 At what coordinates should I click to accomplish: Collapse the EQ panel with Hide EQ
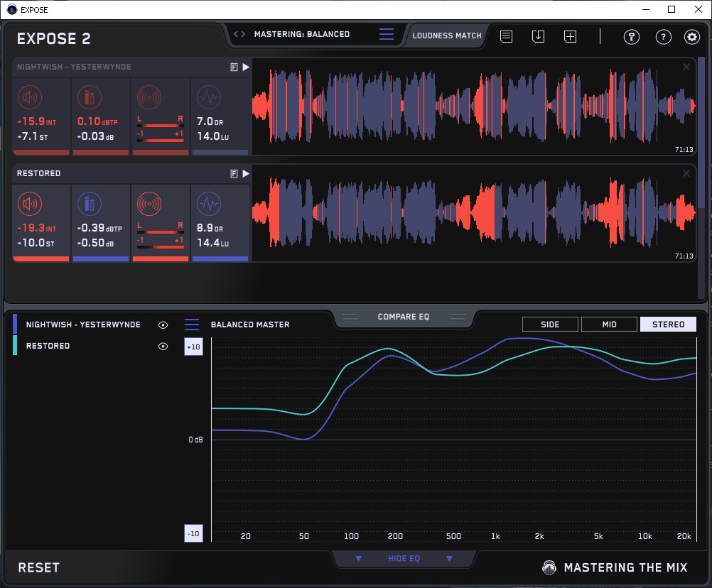point(404,559)
